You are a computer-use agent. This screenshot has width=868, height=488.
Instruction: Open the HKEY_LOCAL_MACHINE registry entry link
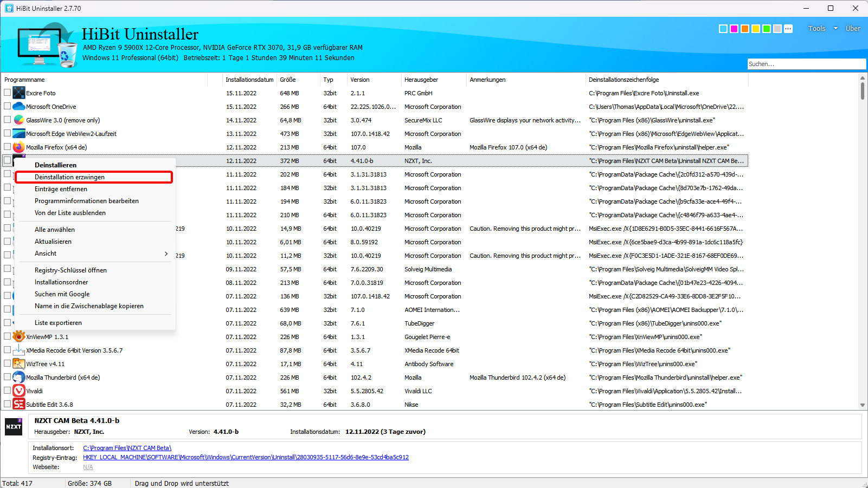pos(246,457)
